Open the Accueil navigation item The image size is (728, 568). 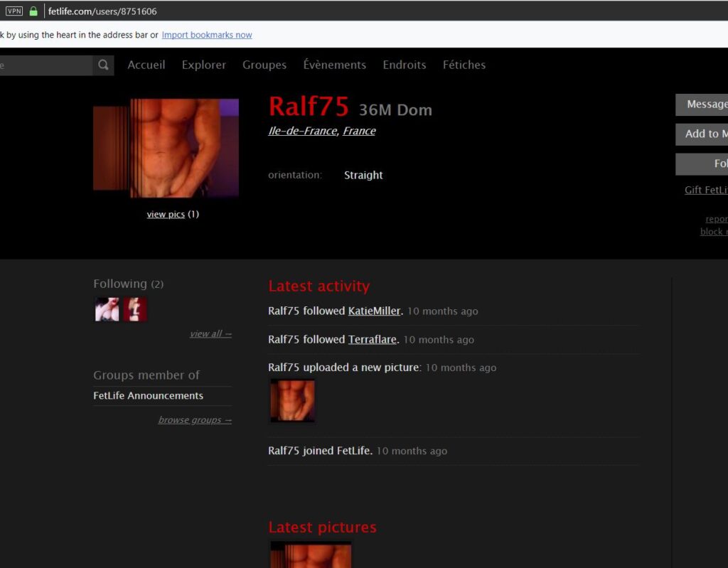146,65
